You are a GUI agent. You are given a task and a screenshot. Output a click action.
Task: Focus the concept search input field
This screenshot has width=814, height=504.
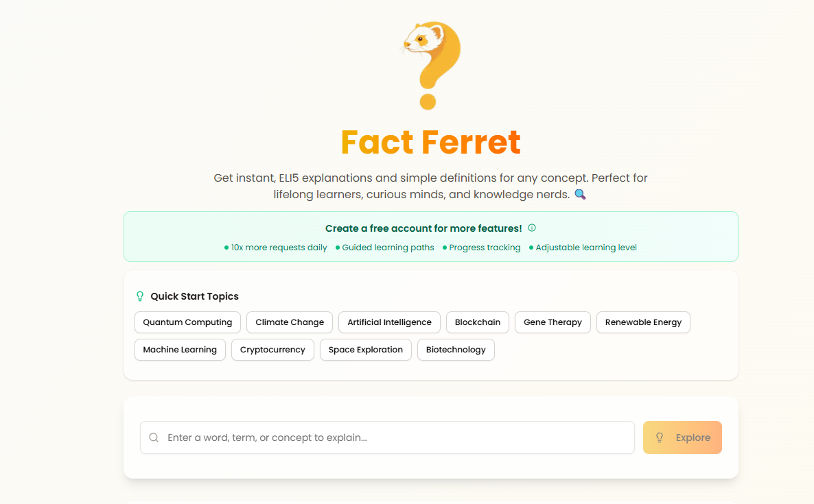coord(387,437)
